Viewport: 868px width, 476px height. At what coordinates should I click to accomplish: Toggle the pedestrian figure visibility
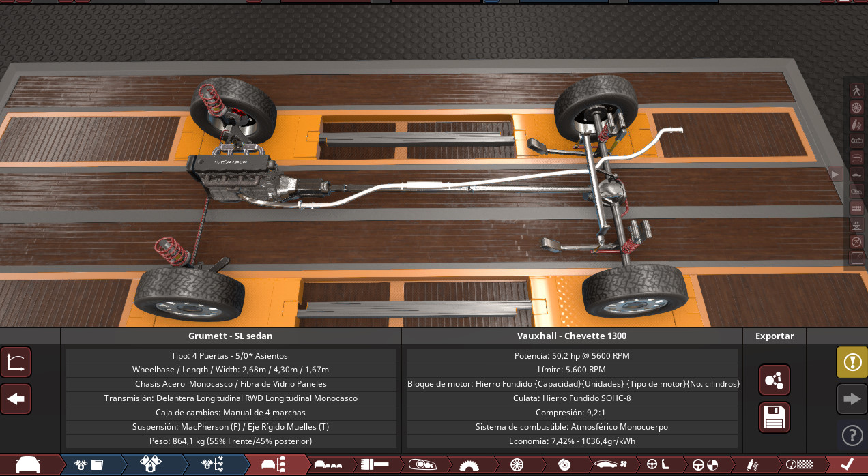857,90
